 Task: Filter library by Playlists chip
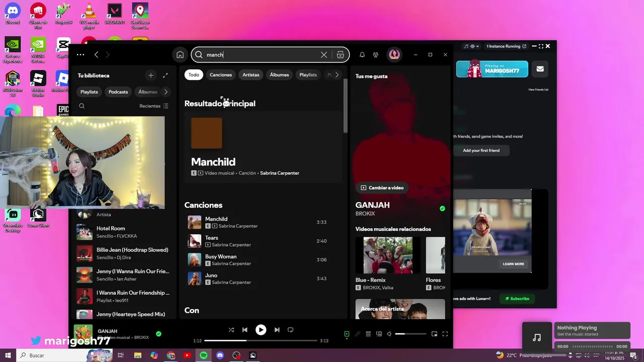pos(89,92)
